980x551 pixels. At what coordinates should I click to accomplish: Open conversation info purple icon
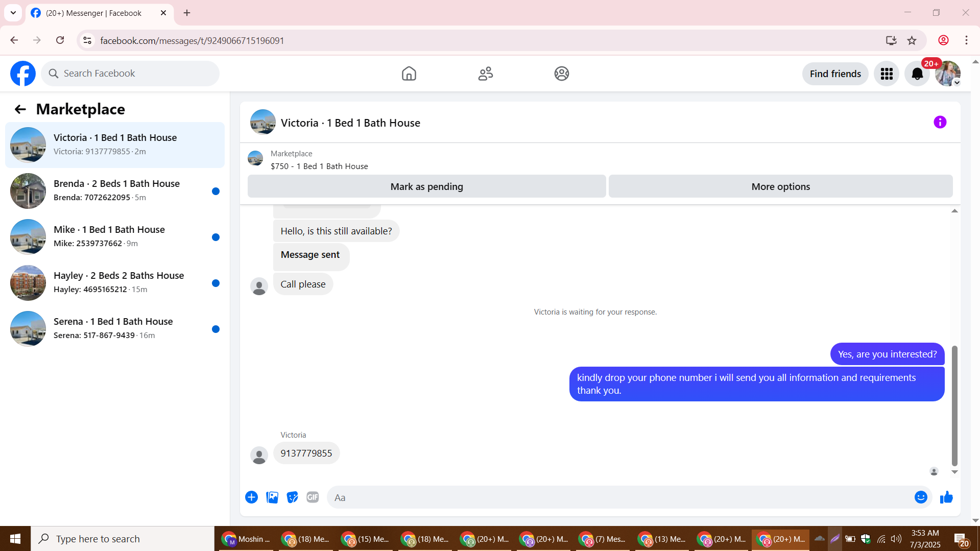[940, 123]
